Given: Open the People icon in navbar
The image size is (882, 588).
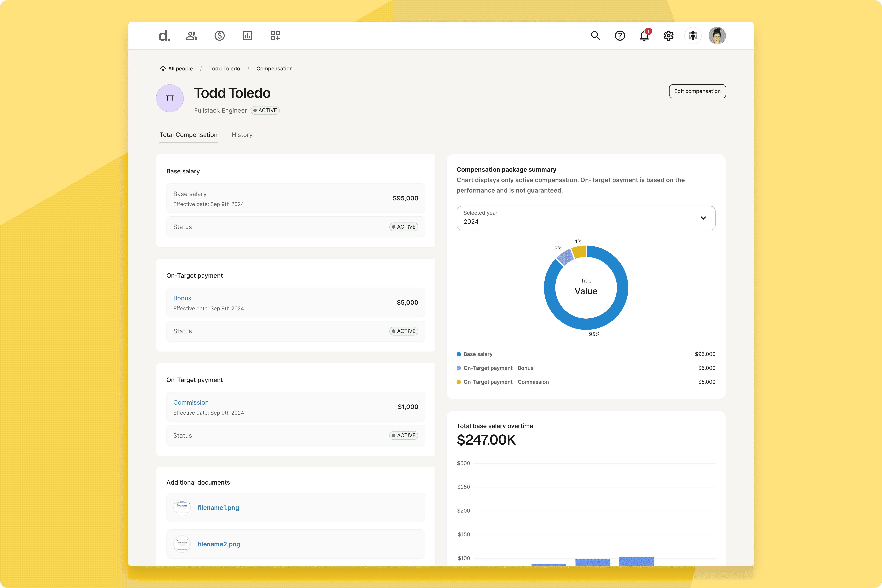Looking at the screenshot, I should [x=192, y=36].
